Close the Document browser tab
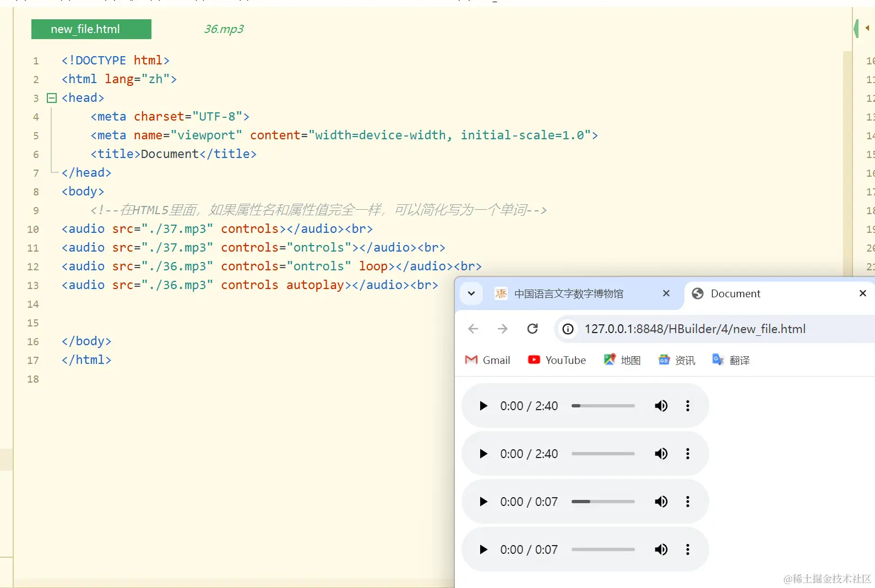The width and height of the screenshot is (875, 588). tap(863, 293)
